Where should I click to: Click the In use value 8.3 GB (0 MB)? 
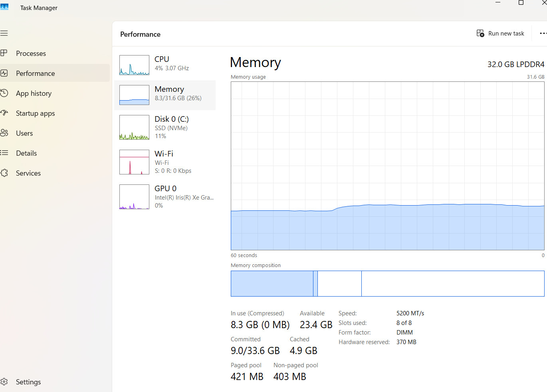[260, 325]
